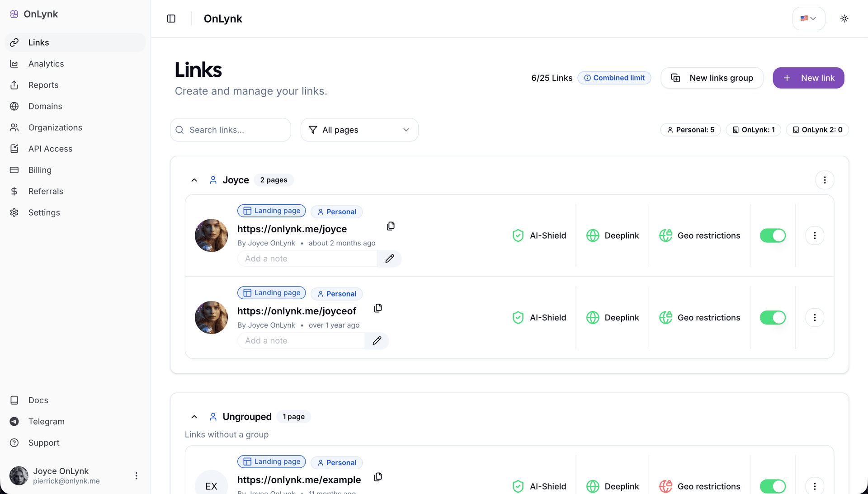The height and width of the screenshot is (494, 868).
Task: Click the Combined limit info badge
Action: click(x=614, y=78)
